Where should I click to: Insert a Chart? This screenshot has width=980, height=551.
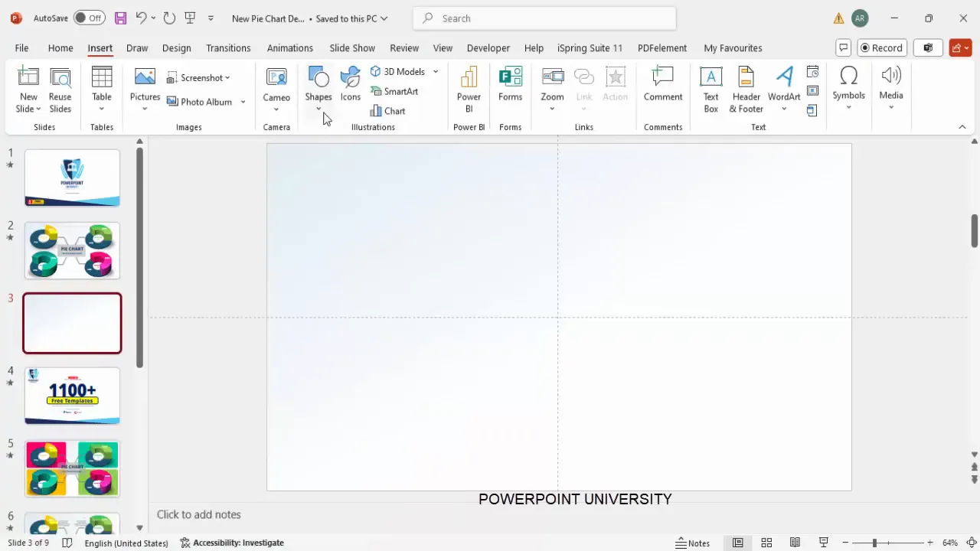pyautogui.click(x=388, y=111)
